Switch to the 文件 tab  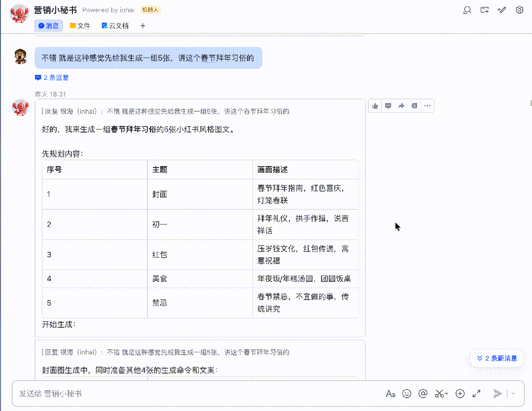(x=80, y=25)
